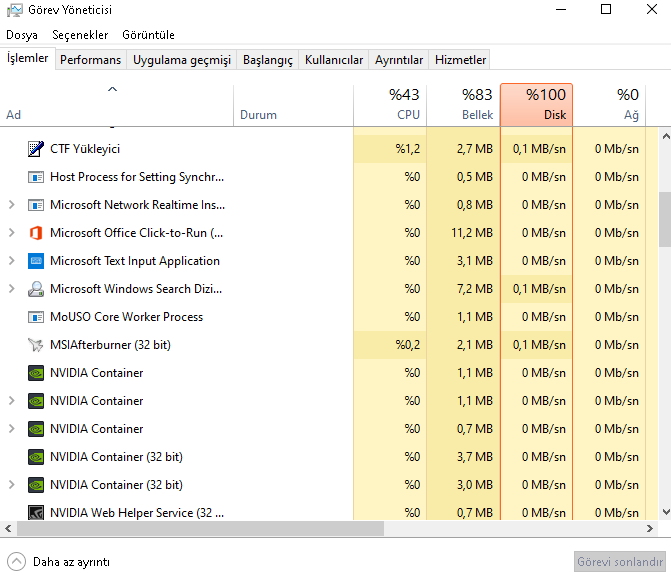Screen dimensions: 671x582
Task: Collapse details with Daha az ayrıntı arrow
Action: click(x=16, y=561)
